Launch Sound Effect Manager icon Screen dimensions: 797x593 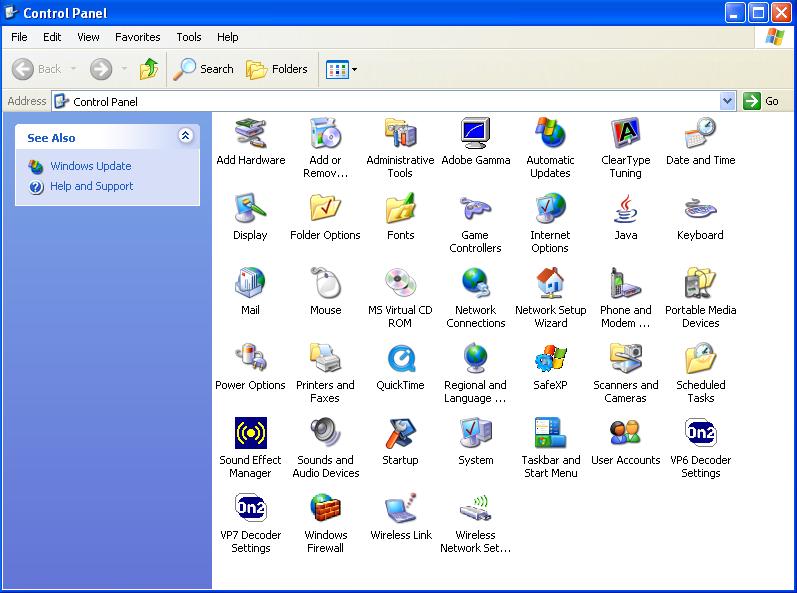point(251,433)
